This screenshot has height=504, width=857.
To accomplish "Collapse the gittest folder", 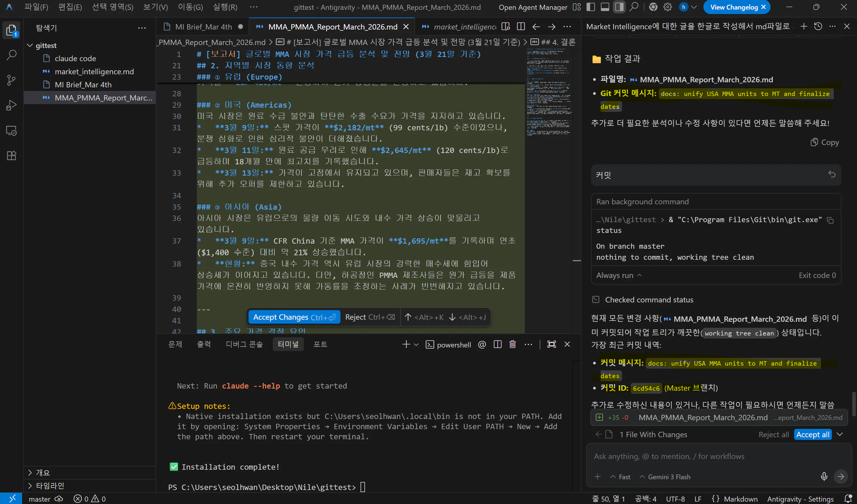I will (30, 45).
